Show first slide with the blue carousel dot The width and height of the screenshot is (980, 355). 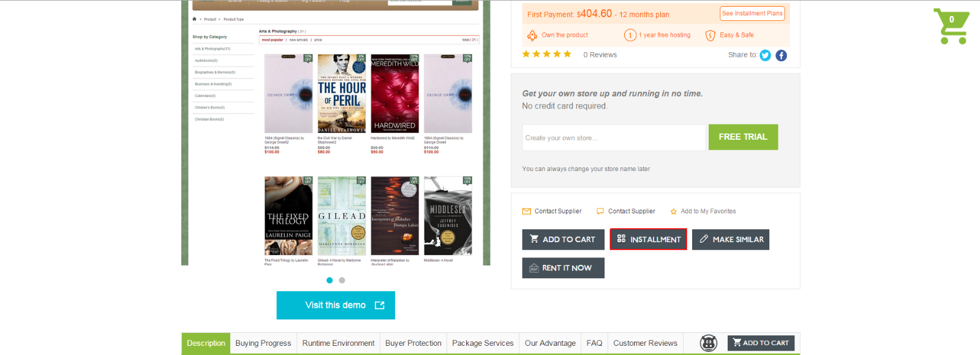tap(330, 280)
